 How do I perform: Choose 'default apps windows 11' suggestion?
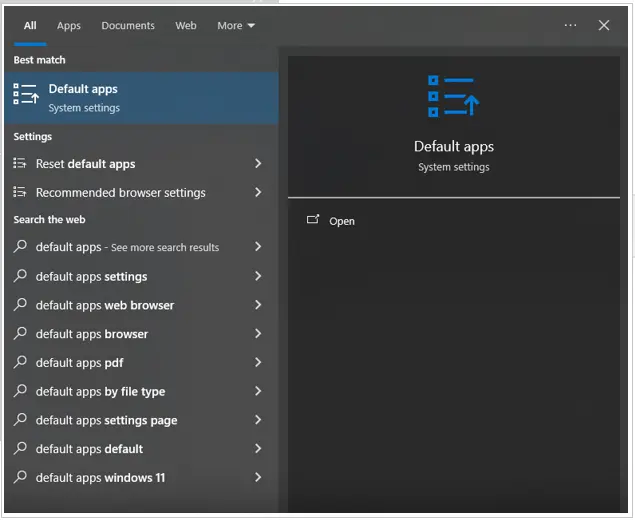[141, 477]
